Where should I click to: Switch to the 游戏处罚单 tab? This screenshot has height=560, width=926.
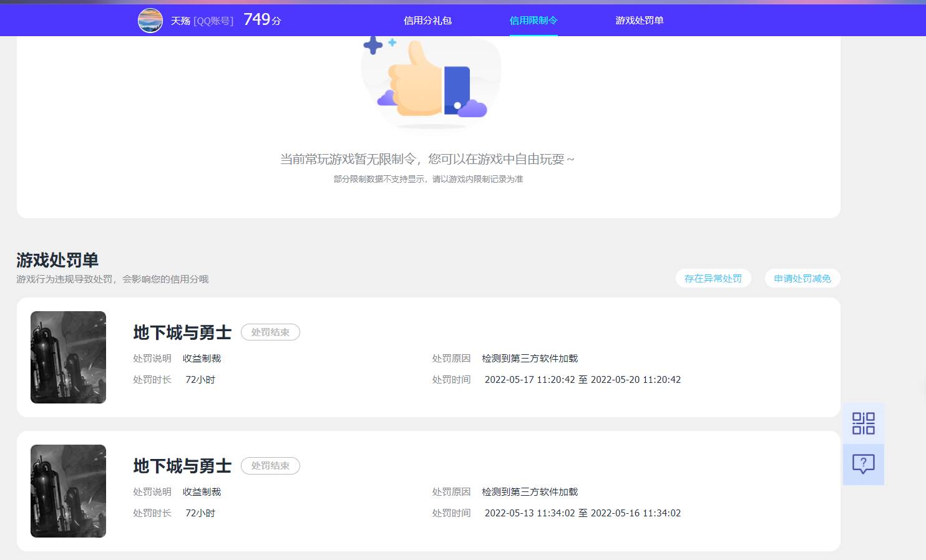[639, 20]
